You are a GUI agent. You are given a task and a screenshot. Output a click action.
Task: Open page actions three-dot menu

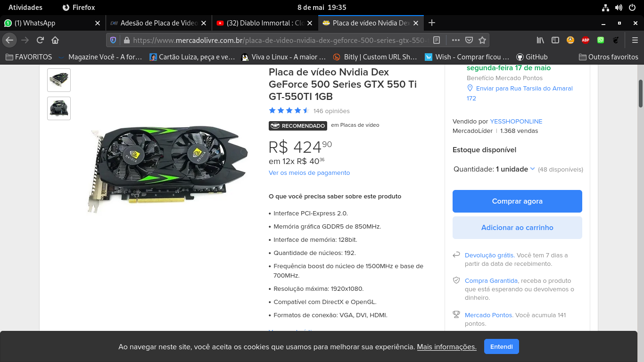tap(455, 40)
